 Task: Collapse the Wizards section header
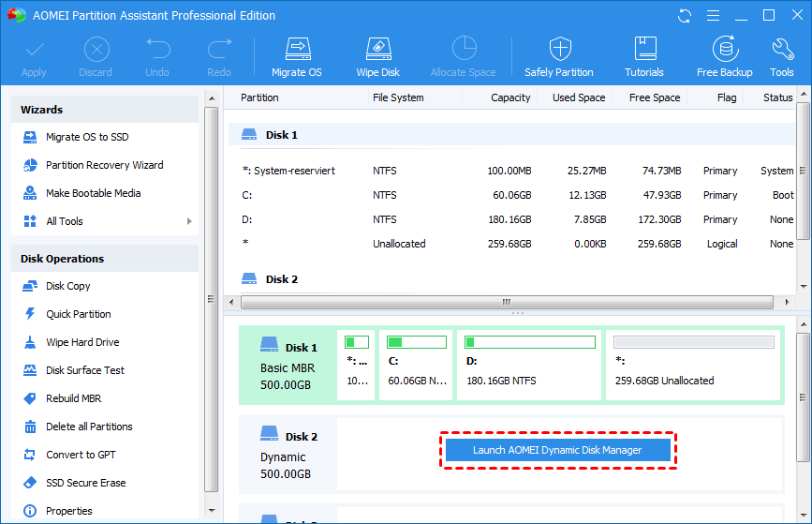[x=105, y=110]
